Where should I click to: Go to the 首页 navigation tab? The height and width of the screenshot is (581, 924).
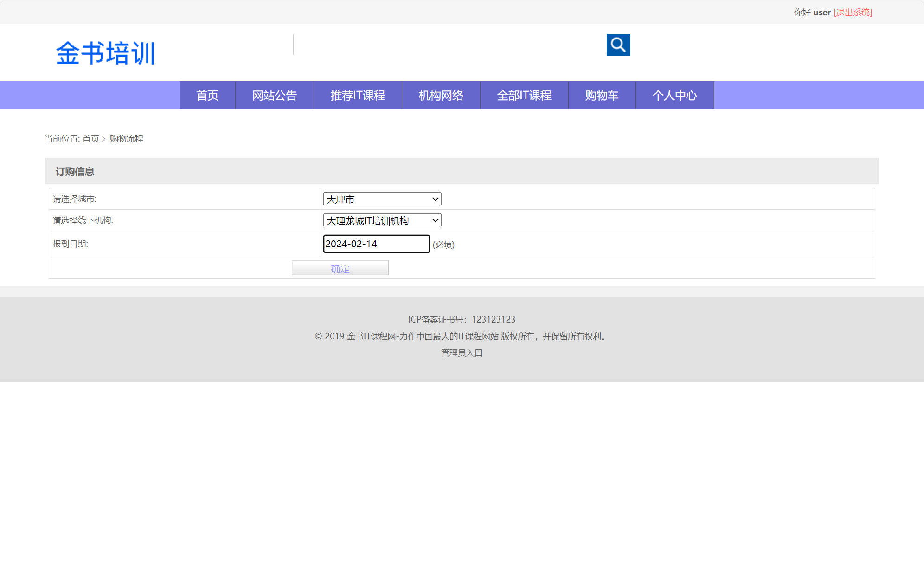(207, 96)
